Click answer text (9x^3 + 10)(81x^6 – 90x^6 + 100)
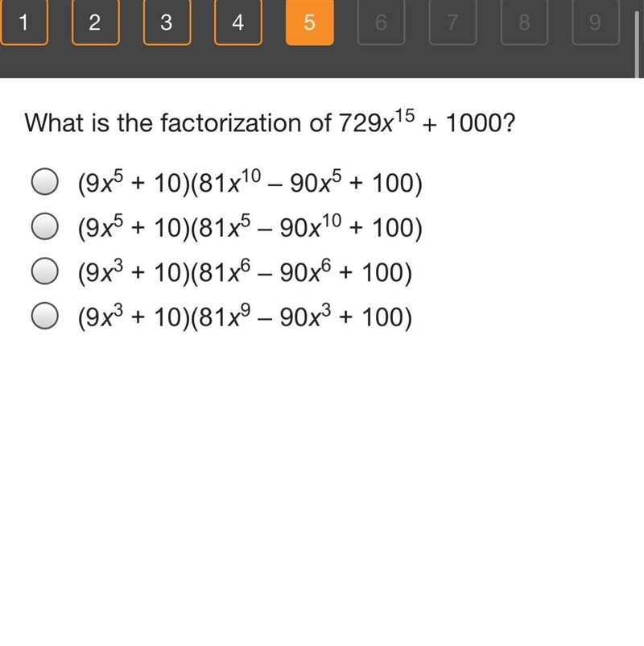Screen dimensions: 644x646 [x=245, y=271]
